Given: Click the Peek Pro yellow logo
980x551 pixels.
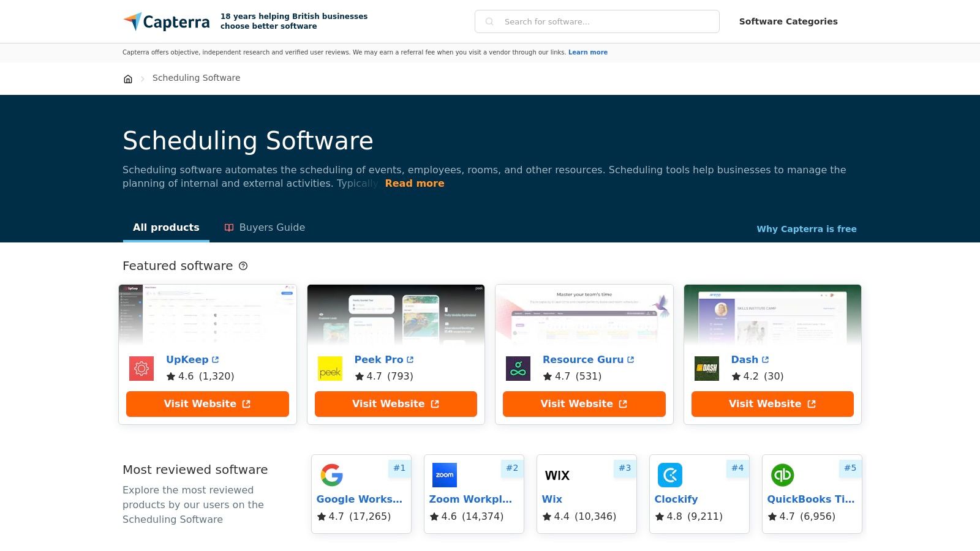Looking at the screenshot, I should (330, 369).
